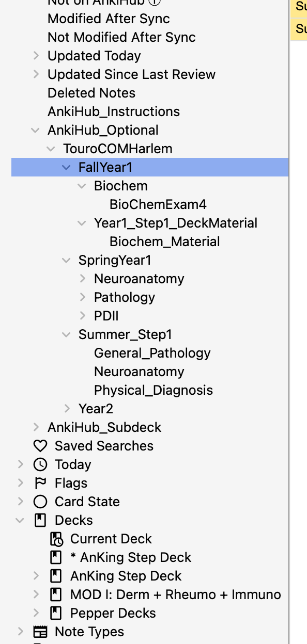Click the Note Types icon
307x644 pixels.
click(x=40, y=632)
